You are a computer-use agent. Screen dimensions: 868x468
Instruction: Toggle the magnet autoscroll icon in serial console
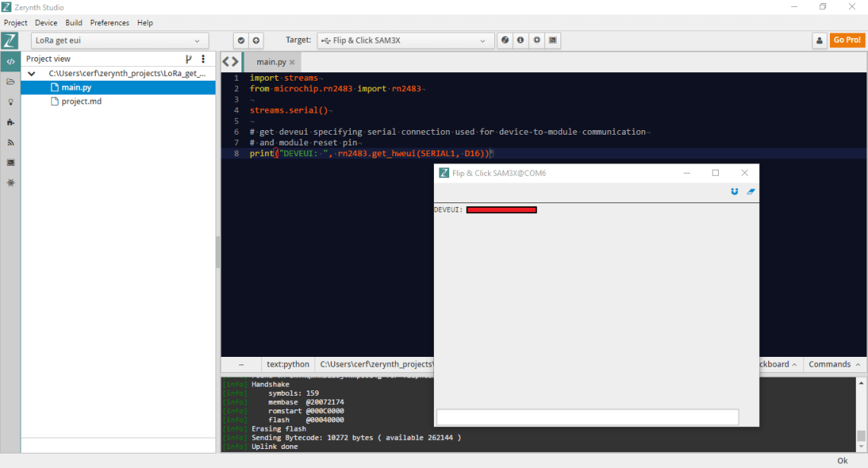735,192
